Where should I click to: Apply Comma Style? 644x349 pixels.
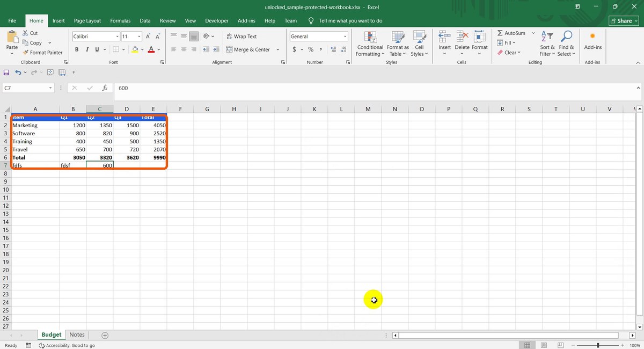320,49
